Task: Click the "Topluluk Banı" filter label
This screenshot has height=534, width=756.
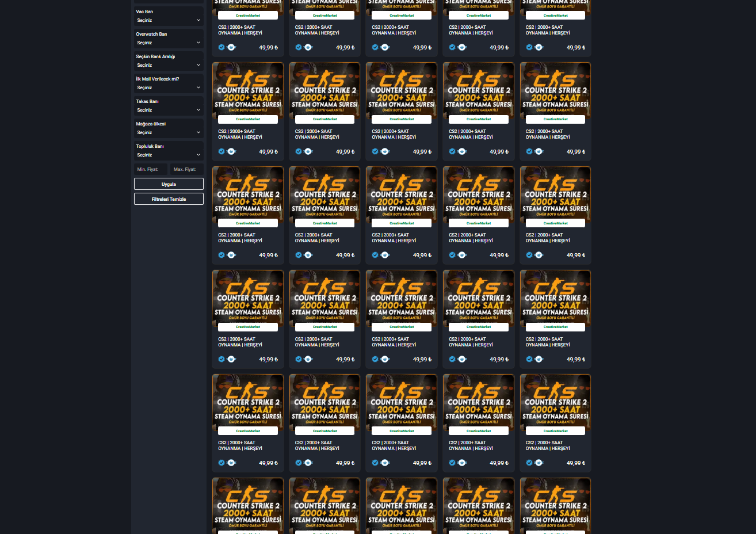Action: tap(150, 146)
